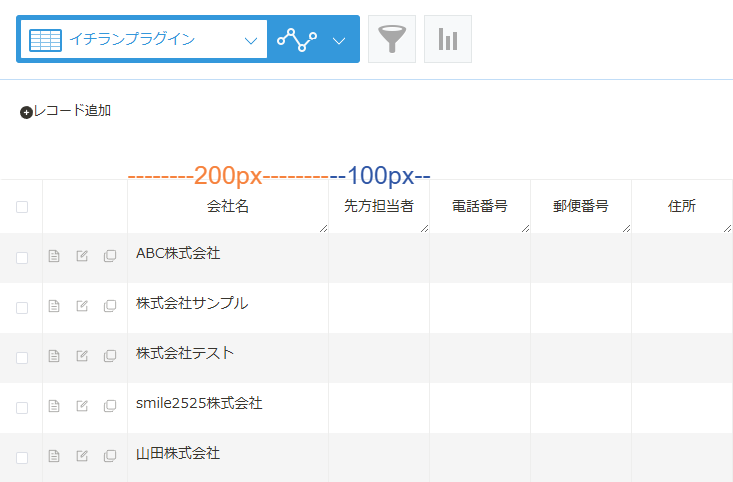
Task: Duplicate the 株式会社テスト record
Action: click(x=110, y=356)
